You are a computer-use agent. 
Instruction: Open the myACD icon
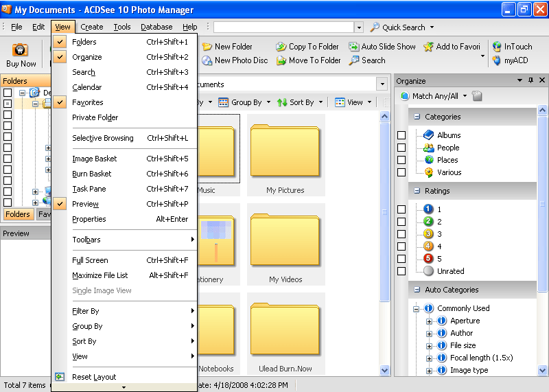[x=496, y=60]
